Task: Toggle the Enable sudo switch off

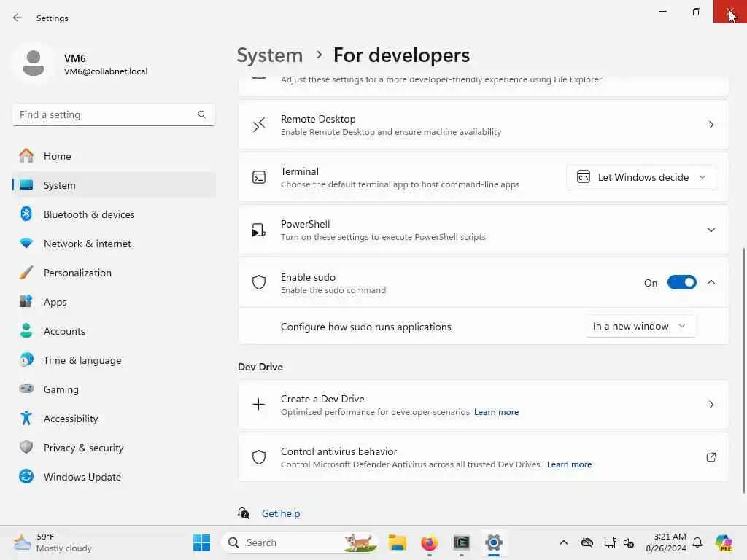Action: coord(682,282)
